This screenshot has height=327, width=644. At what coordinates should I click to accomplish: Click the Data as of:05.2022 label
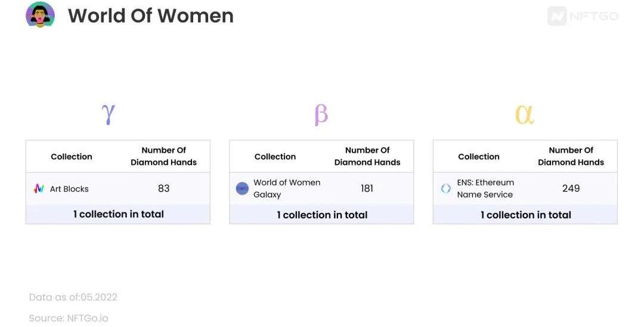tap(73, 297)
